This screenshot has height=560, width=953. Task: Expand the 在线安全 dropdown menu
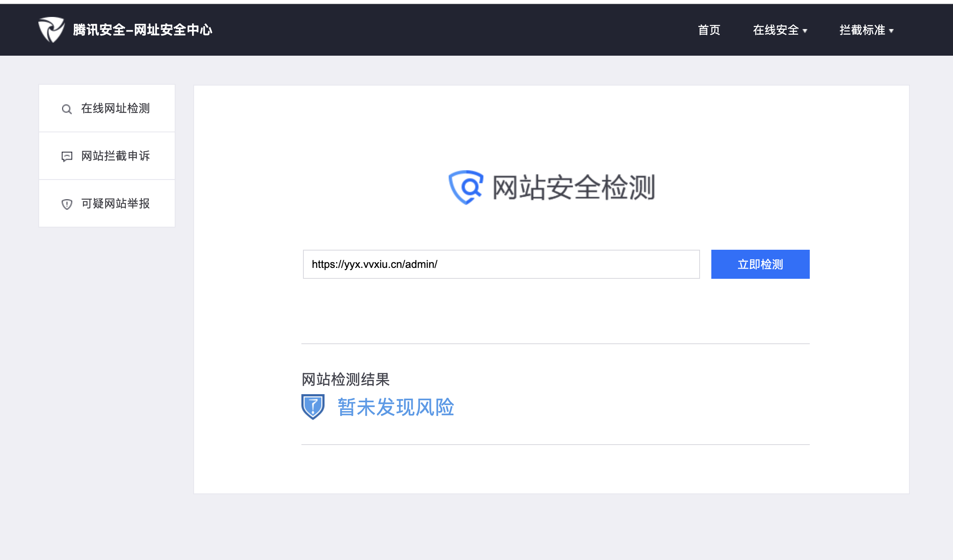coord(775,30)
